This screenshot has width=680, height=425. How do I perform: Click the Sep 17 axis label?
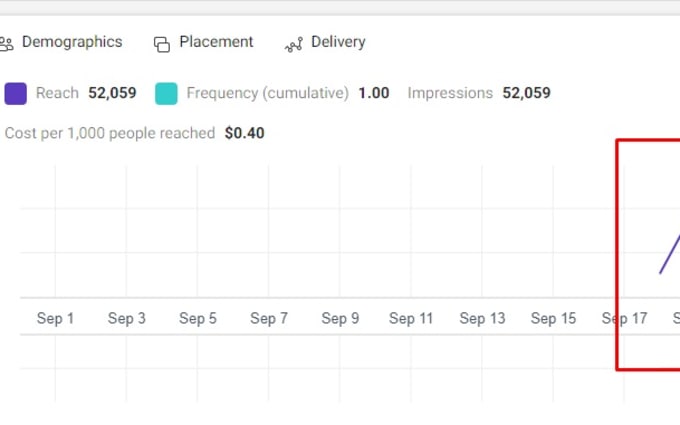624,318
